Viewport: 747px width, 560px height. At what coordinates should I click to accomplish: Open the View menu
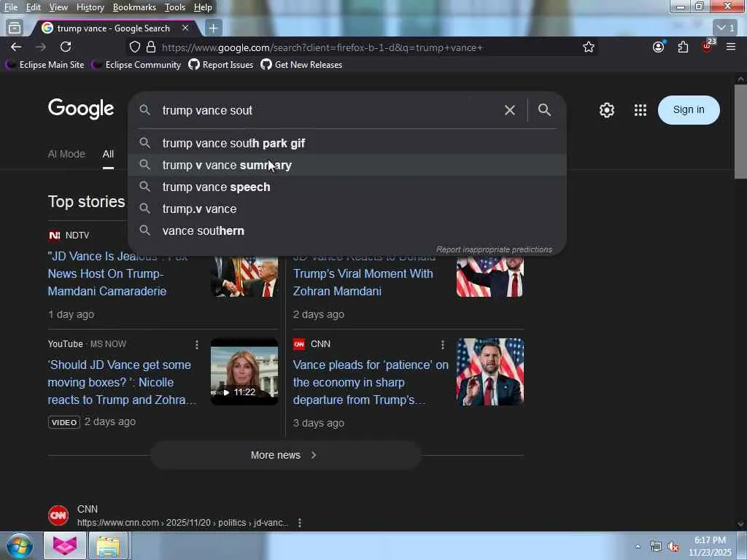pos(58,7)
